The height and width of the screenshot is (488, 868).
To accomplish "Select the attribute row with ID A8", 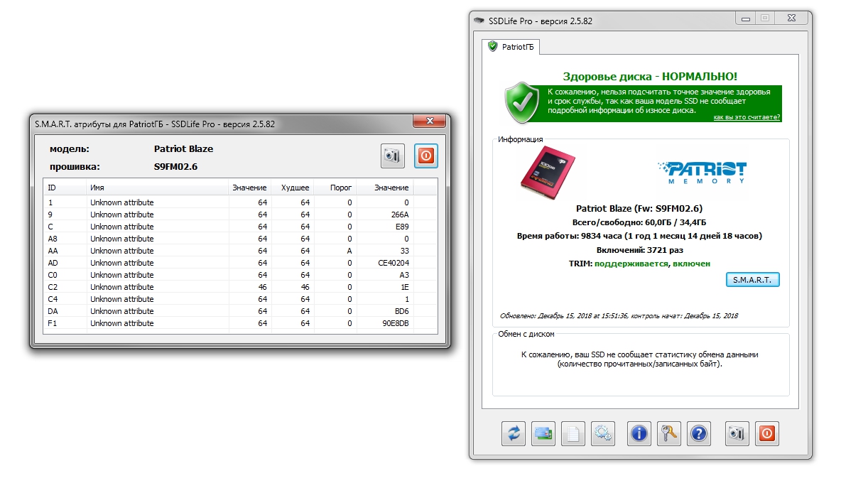I will click(240, 239).
